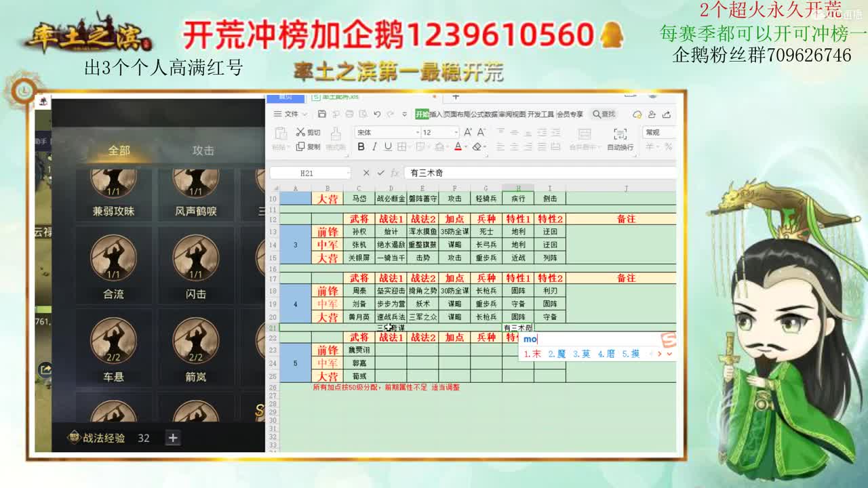This screenshot has width=868, height=488.
Task: Select the 箭岚 skill icon in game
Action: tap(196, 340)
